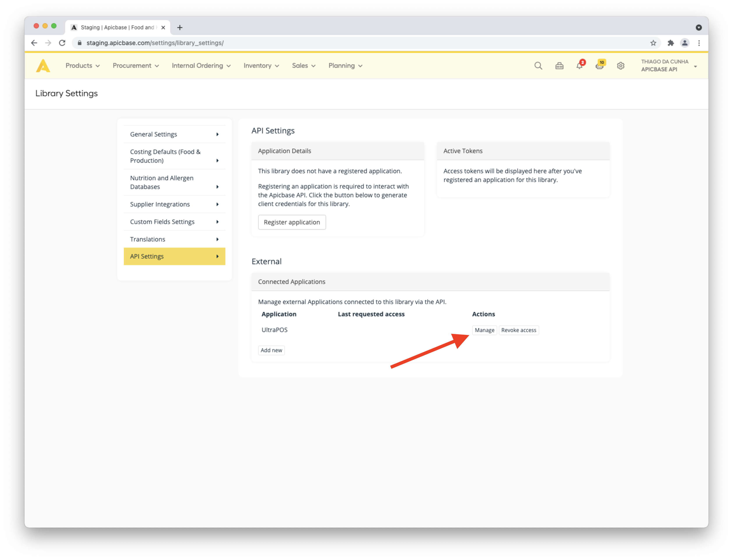Open Translations section

(174, 239)
